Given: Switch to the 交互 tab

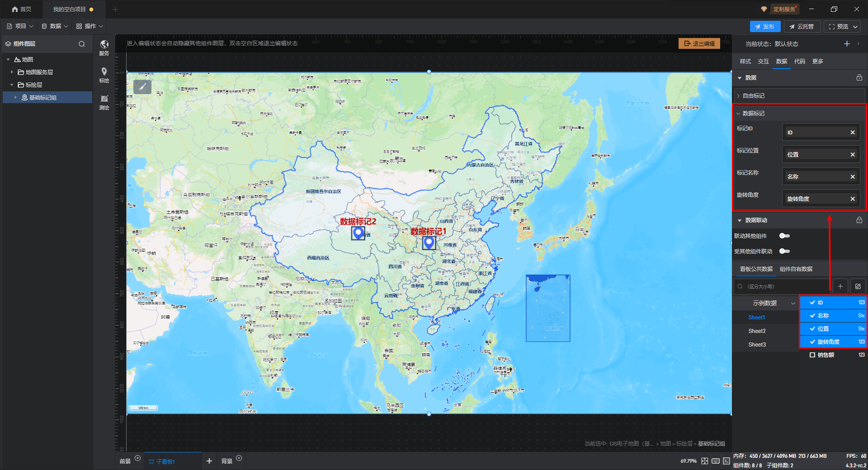Looking at the screenshot, I should (x=763, y=62).
